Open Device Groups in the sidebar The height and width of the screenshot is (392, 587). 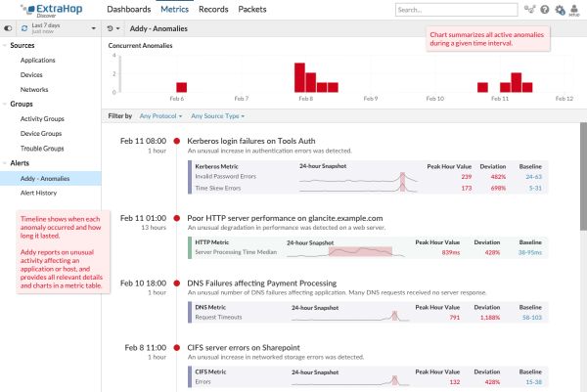41,134
